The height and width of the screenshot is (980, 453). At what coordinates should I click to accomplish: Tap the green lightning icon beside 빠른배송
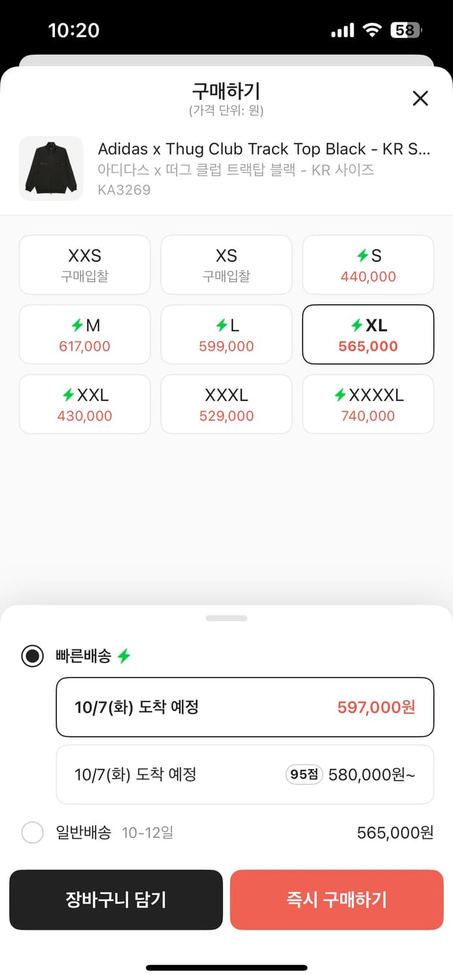click(124, 656)
